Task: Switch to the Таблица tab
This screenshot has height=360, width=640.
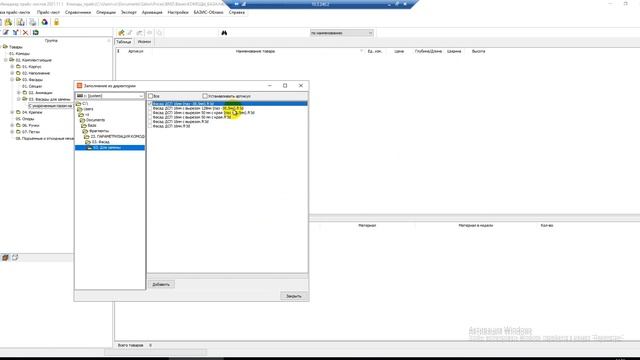Action: pyautogui.click(x=124, y=42)
